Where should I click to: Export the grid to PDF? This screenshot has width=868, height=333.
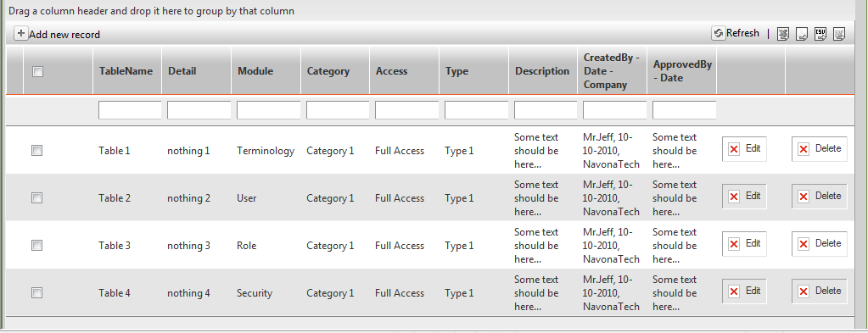click(x=802, y=34)
